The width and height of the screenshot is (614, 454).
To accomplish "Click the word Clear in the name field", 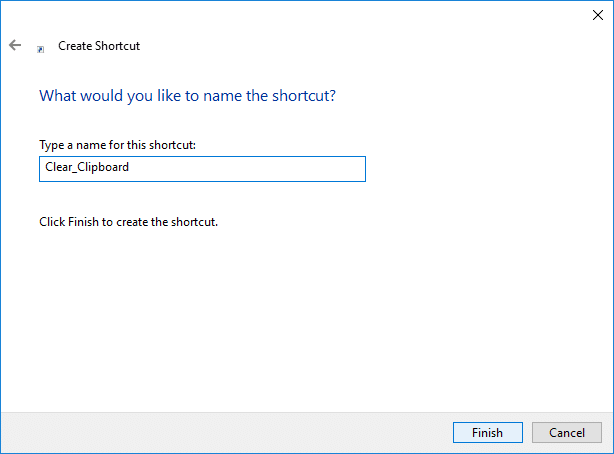I will pos(58,168).
